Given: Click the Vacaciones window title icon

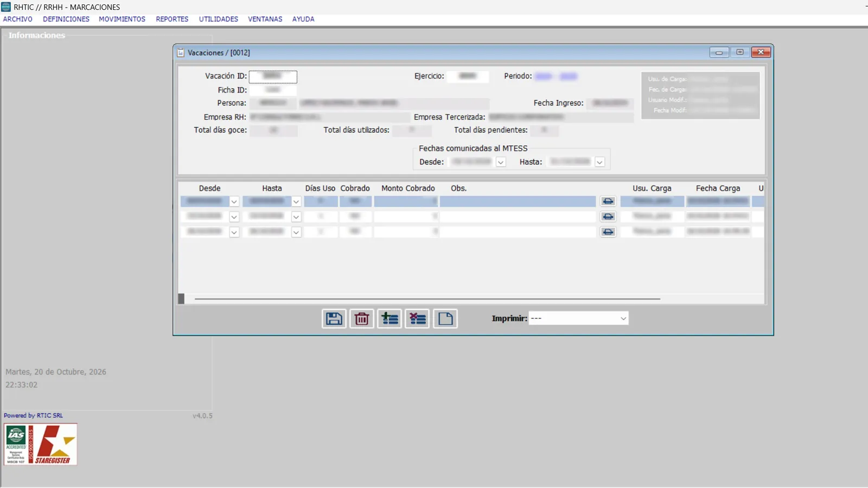Looking at the screenshot, I should [181, 53].
